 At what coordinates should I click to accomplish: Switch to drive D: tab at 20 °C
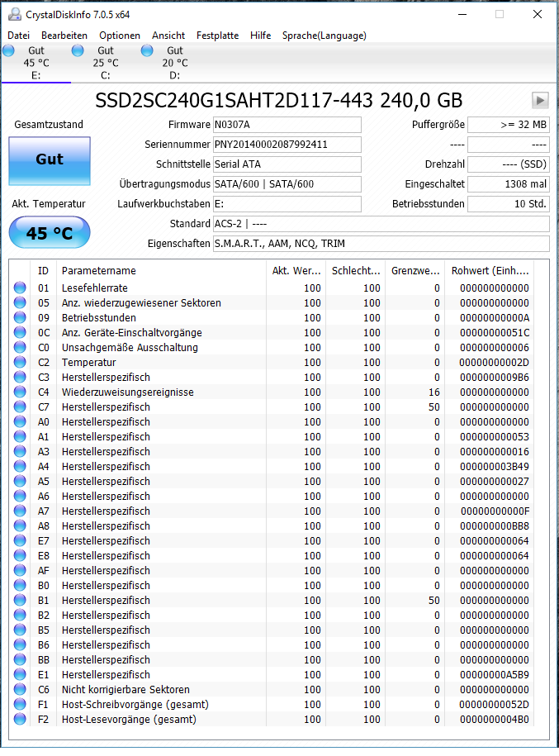pos(175,63)
